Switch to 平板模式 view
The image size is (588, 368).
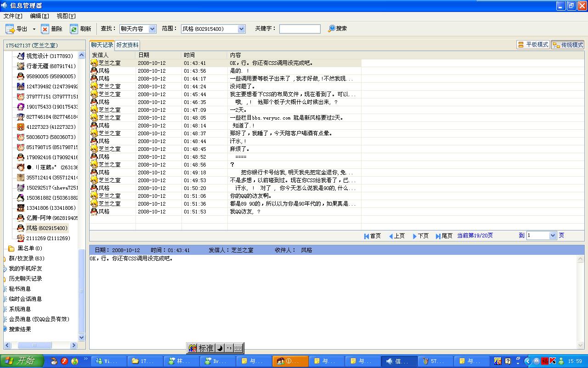coord(533,45)
